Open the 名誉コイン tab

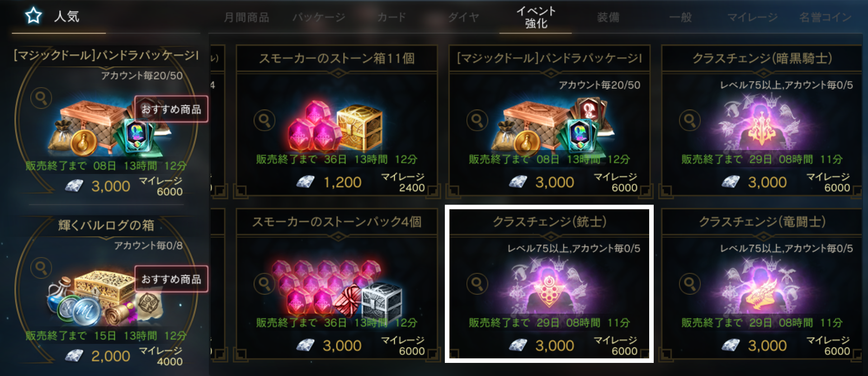[825, 18]
